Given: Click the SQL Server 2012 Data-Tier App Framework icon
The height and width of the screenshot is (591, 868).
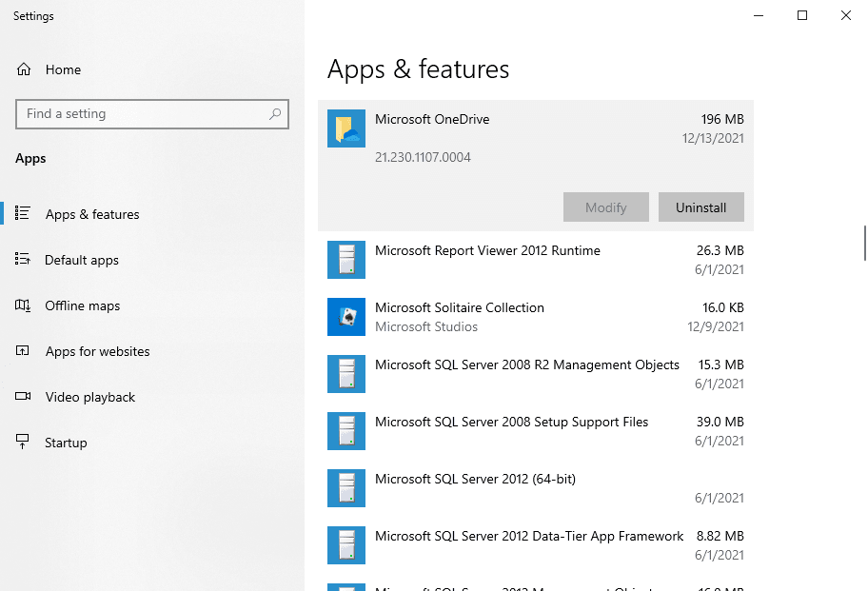Looking at the screenshot, I should pyautogui.click(x=346, y=545).
